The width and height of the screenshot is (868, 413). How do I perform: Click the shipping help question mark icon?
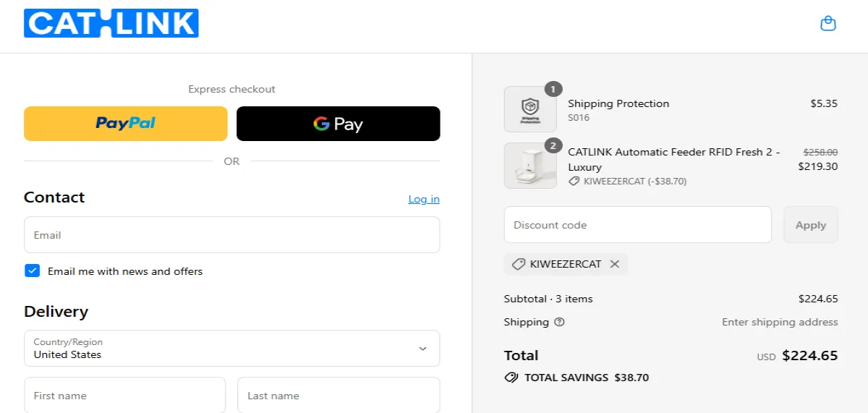559,322
